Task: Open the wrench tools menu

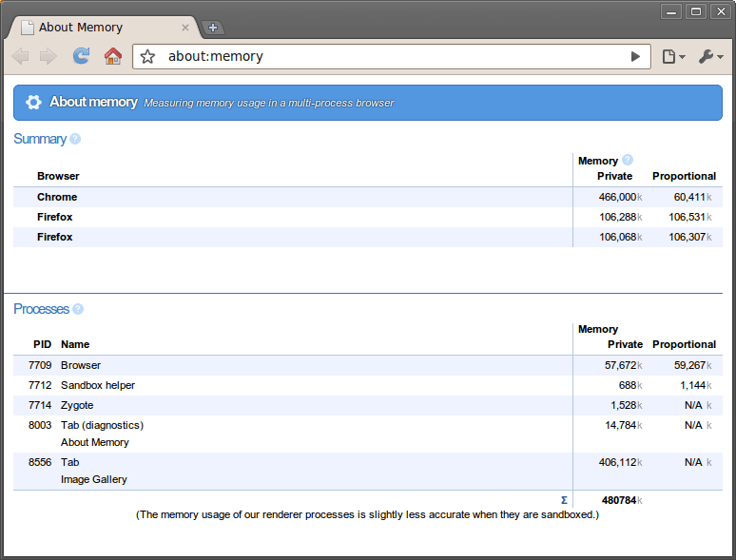Action: tap(710, 57)
